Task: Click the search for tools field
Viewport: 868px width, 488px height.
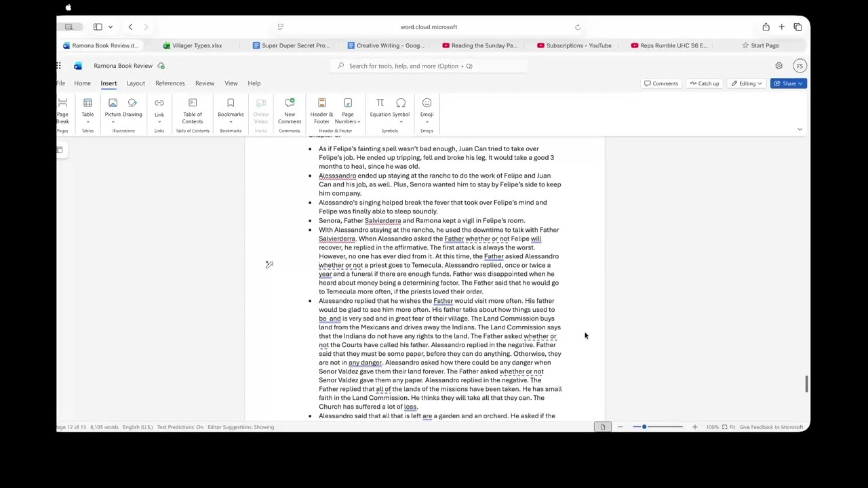Action: pyautogui.click(x=429, y=66)
